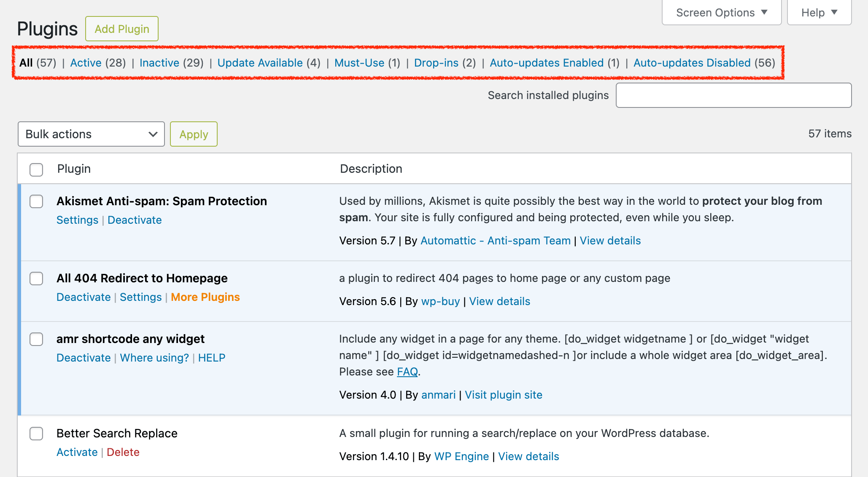The height and width of the screenshot is (477, 868).
Task: Open the FAQ link in the description
Action: pos(407,372)
